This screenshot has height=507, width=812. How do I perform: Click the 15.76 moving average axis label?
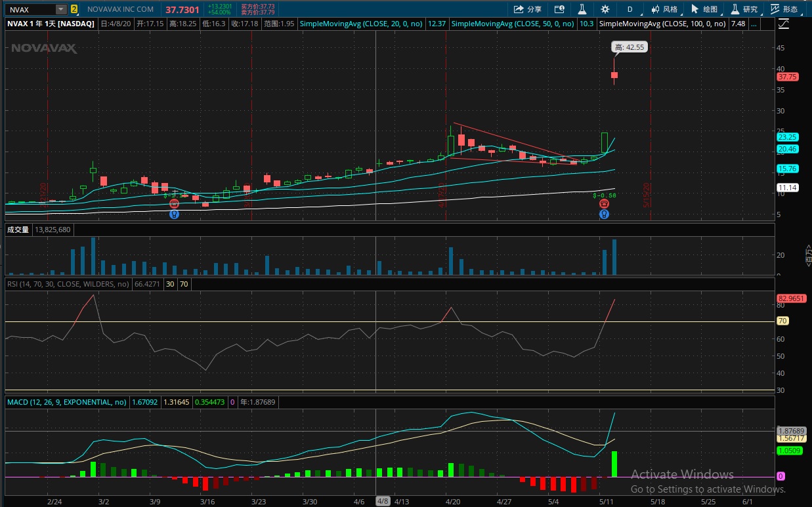[787, 169]
